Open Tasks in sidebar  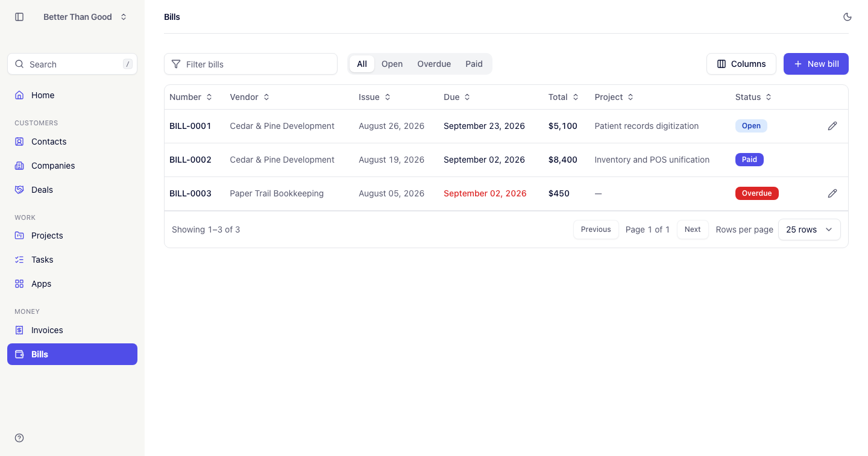point(72,260)
